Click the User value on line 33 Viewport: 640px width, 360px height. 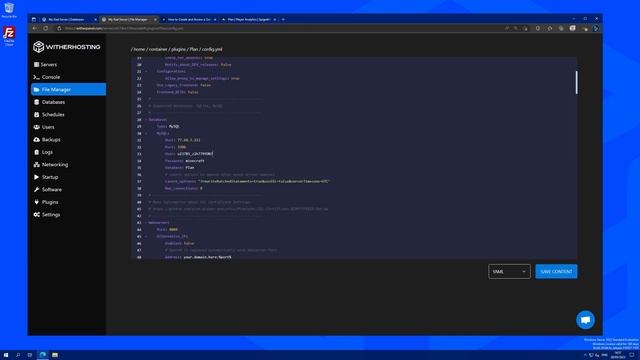click(x=195, y=154)
